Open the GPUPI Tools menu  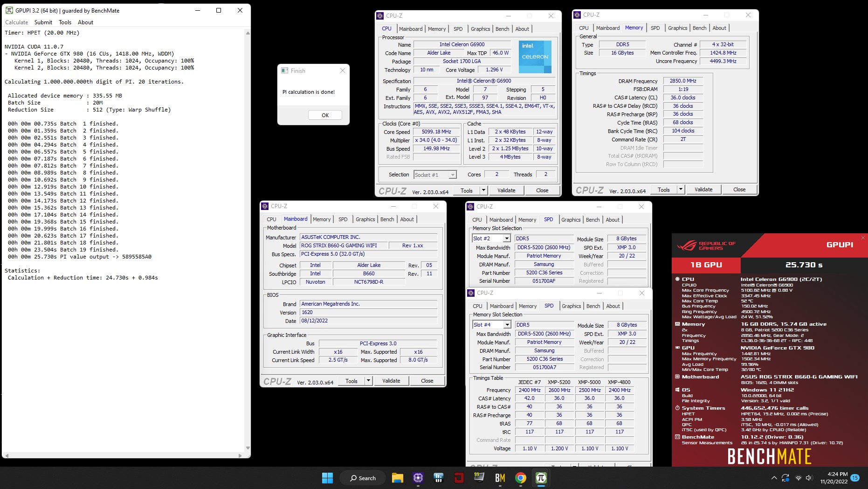click(65, 22)
